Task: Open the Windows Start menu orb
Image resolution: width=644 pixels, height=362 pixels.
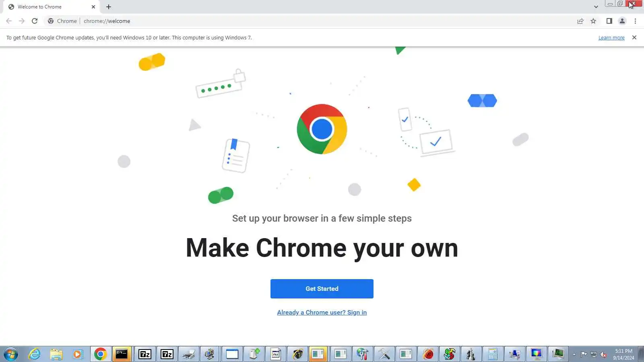Action: [11, 354]
